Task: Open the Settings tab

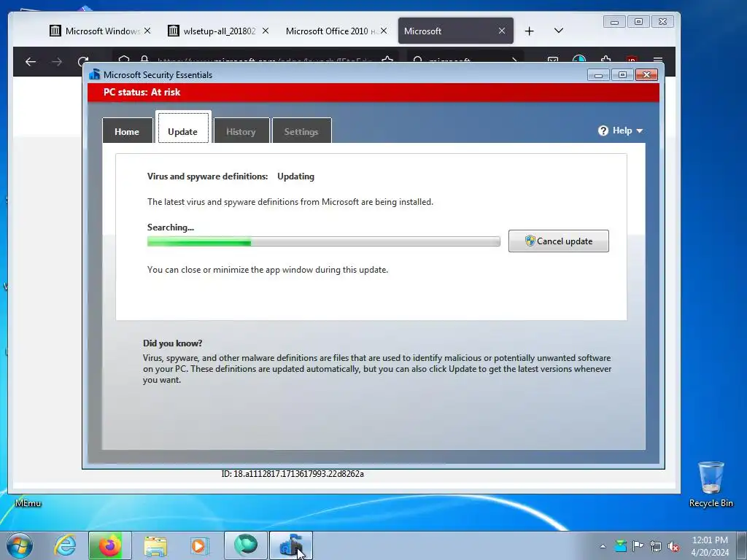Action: [x=301, y=131]
